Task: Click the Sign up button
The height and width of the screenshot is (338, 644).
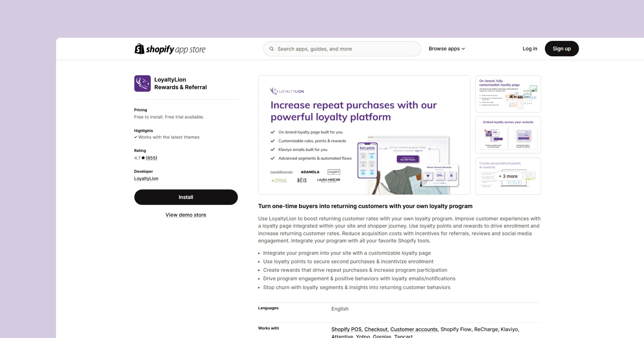Action: click(562, 49)
